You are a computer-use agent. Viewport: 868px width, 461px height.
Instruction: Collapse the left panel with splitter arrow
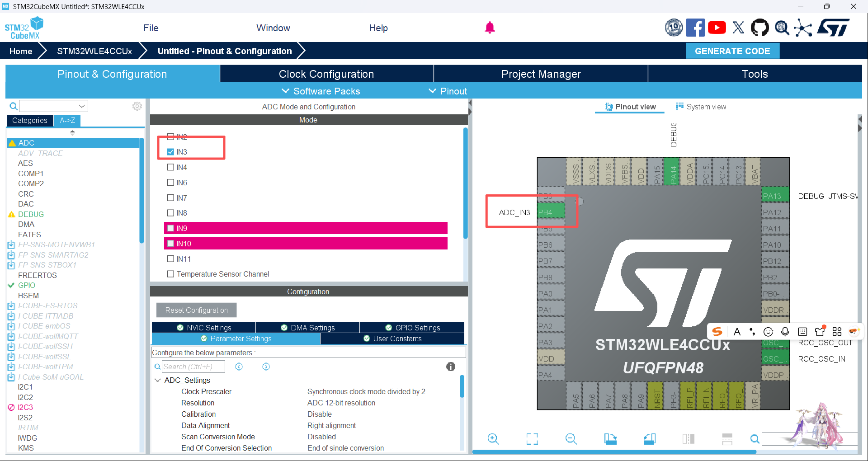click(470, 103)
